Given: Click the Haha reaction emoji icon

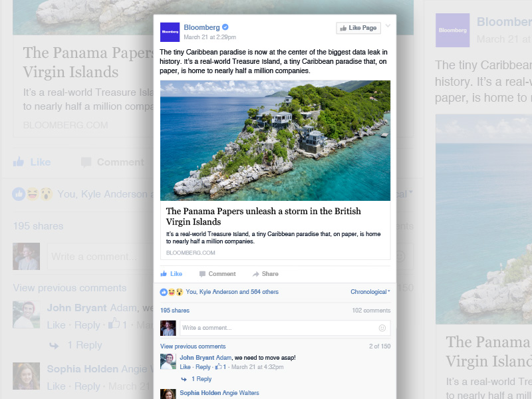Looking at the screenshot, I should pyautogui.click(x=172, y=292).
